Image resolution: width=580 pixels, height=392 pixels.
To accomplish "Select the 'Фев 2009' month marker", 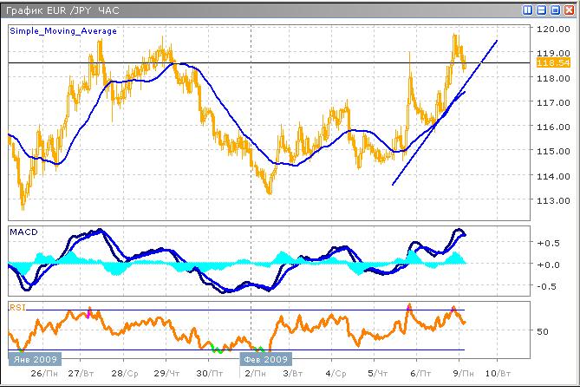I will coord(264,358).
